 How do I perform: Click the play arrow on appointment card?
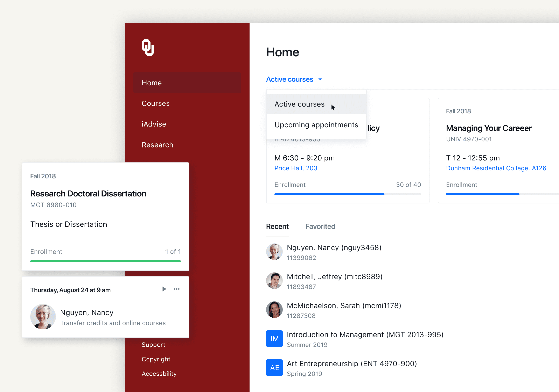pyautogui.click(x=164, y=289)
